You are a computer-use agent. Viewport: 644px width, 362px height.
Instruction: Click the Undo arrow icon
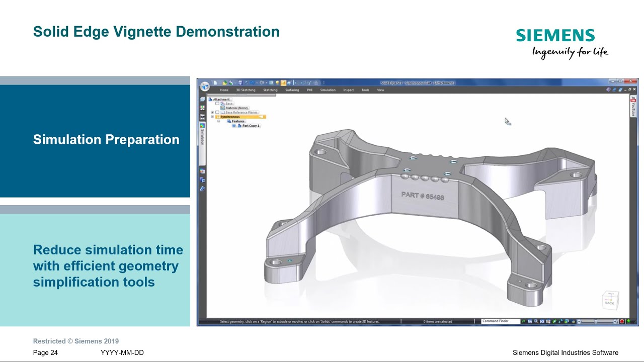pos(252,83)
